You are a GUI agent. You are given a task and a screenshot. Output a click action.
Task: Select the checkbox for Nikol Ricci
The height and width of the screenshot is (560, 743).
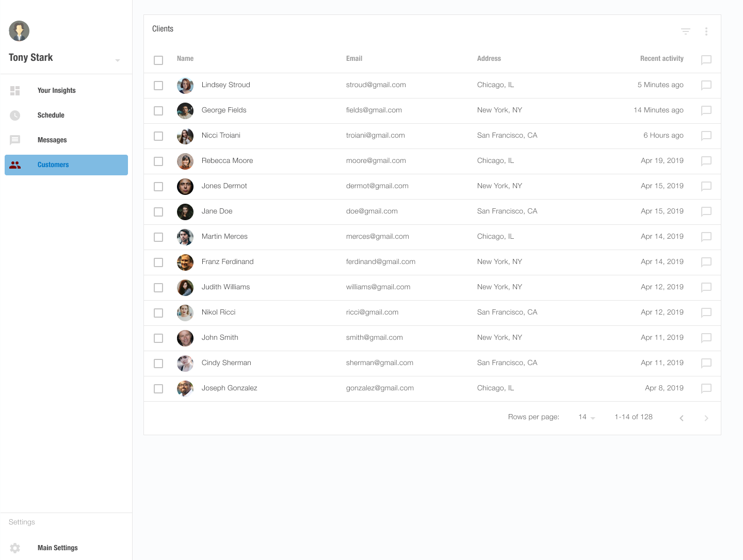(158, 313)
